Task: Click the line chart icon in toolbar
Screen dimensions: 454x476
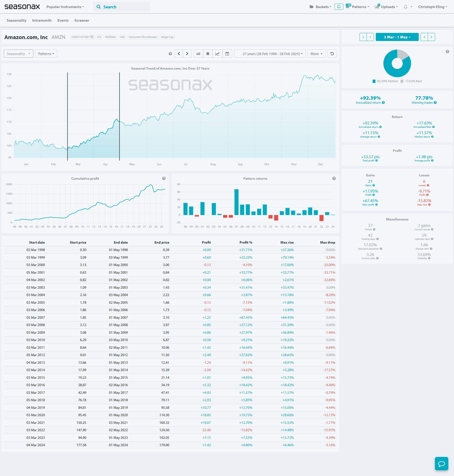Action: 217,54
